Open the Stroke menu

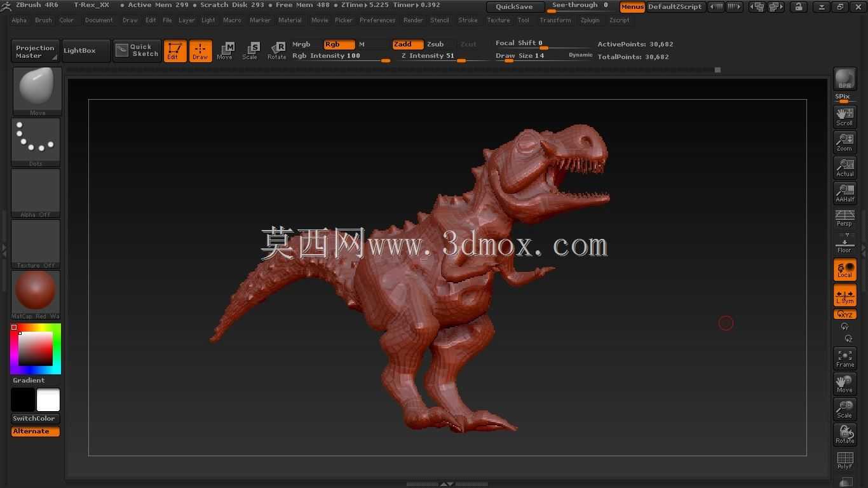pos(468,20)
